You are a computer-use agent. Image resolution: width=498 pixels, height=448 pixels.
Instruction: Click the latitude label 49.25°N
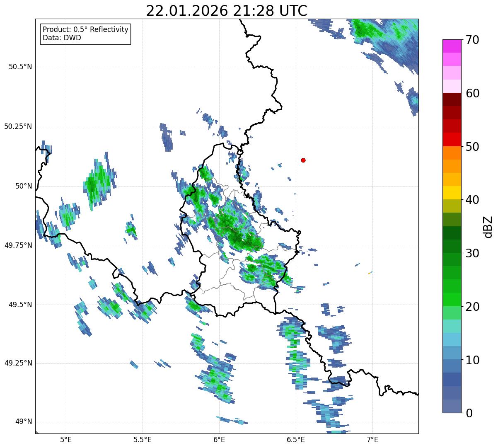18,363
